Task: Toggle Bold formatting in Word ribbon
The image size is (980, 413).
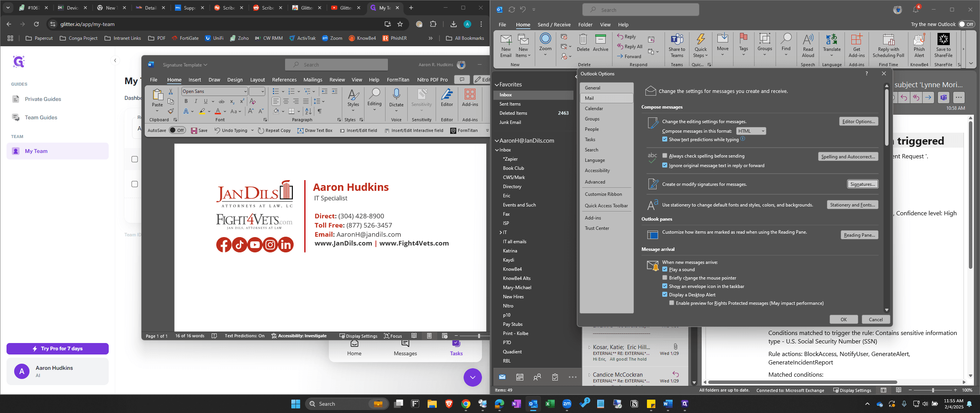Action: click(x=186, y=101)
